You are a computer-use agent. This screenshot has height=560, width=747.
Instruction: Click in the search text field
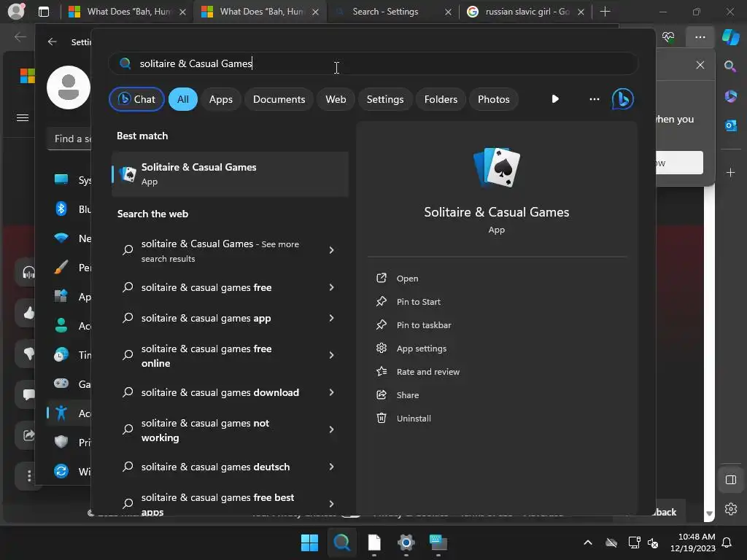373,63
